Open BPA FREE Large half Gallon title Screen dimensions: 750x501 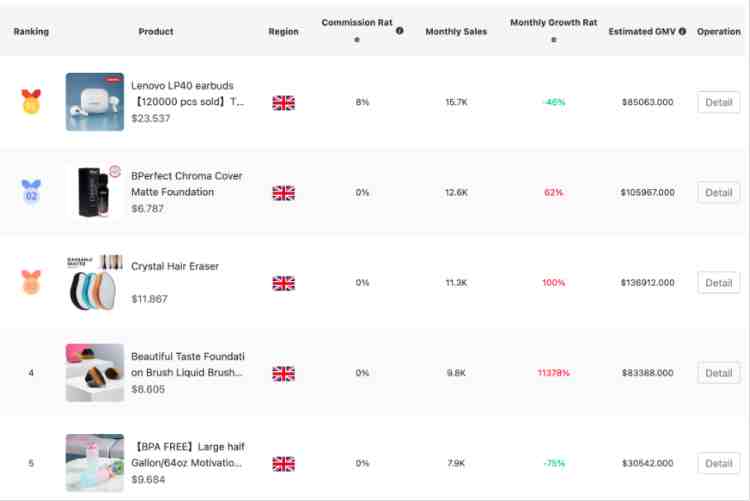pyautogui.click(x=188, y=455)
